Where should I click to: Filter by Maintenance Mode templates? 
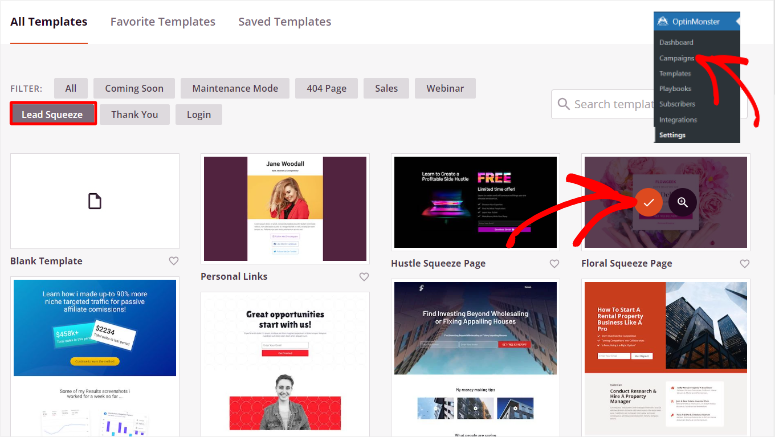pyautogui.click(x=235, y=88)
